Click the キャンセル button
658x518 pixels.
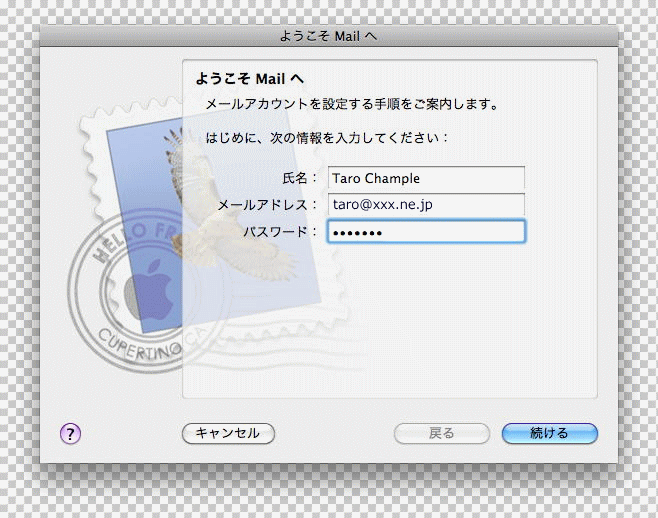coord(228,433)
